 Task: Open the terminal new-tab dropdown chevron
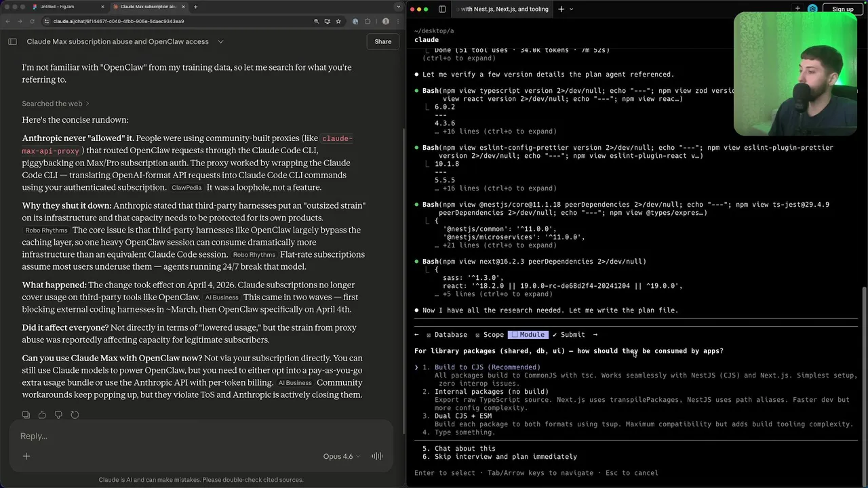(571, 9)
